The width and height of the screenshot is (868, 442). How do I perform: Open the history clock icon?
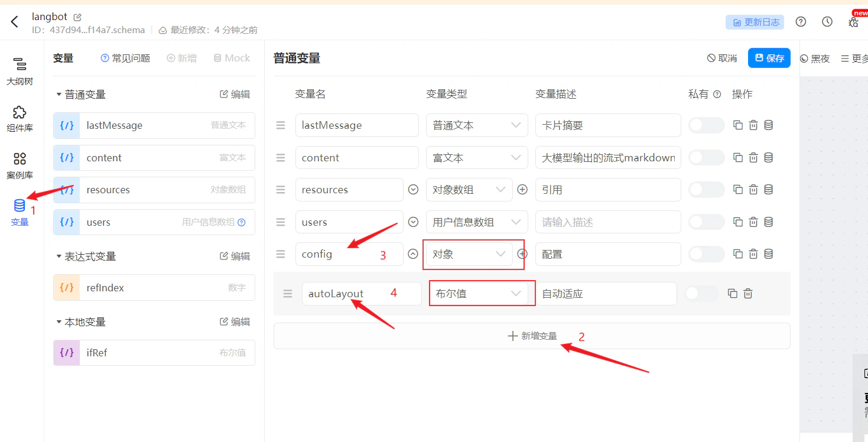point(827,22)
